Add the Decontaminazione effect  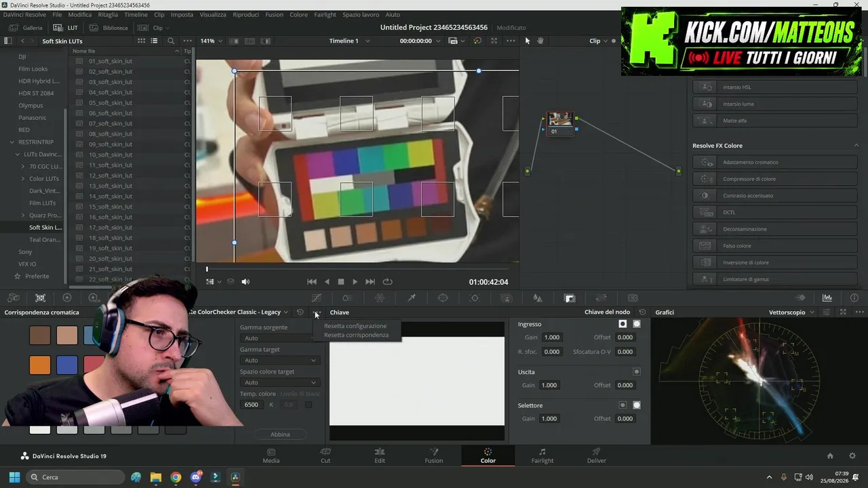774,229
